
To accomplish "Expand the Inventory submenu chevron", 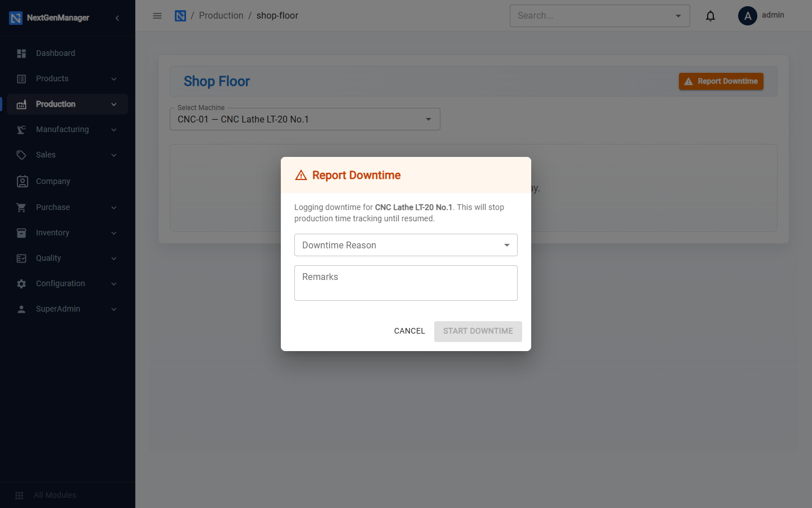I will pyautogui.click(x=114, y=233).
